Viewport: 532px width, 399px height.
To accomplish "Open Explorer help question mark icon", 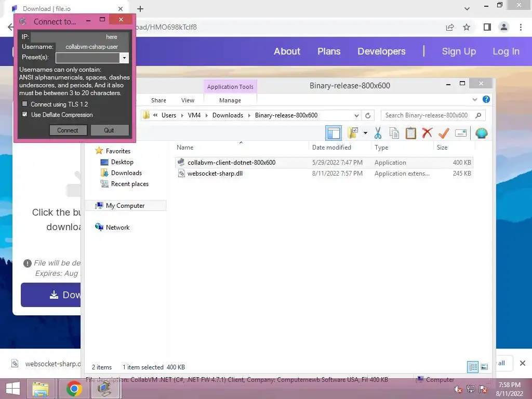I will (x=486, y=99).
